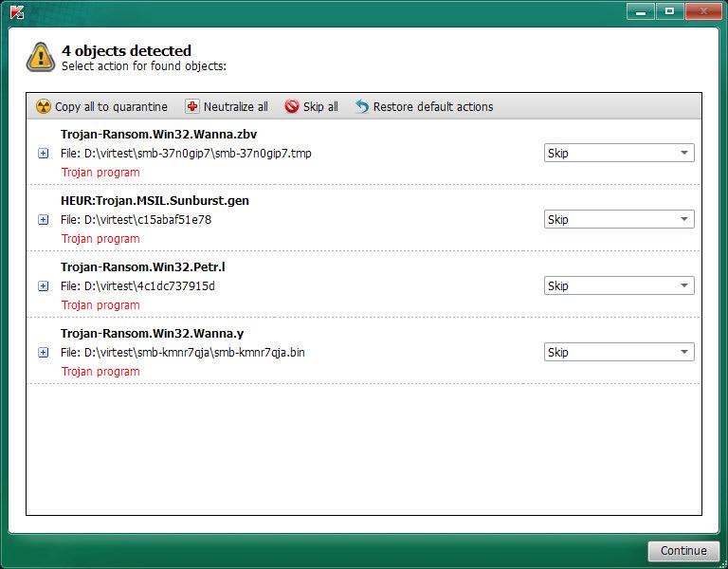728x569 pixels.
Task: Select Skip all text
Action: 320,107
